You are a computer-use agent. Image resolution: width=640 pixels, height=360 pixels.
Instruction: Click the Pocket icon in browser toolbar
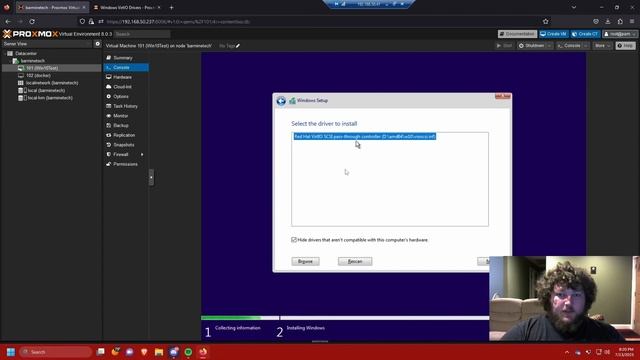tap(596, 21)
